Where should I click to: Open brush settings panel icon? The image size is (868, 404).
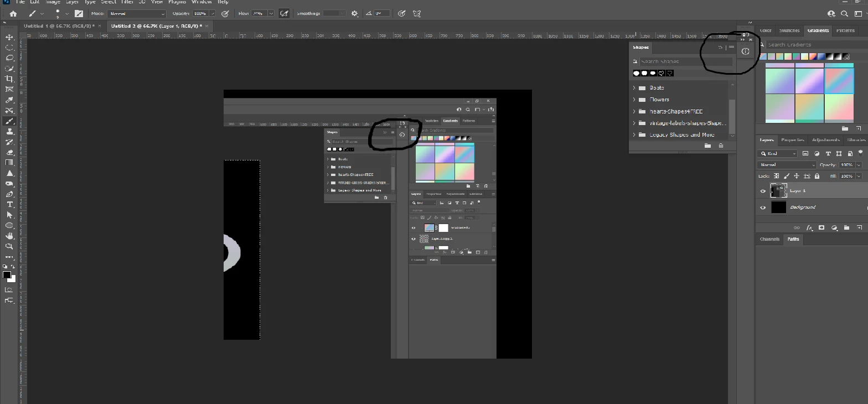[x=79, y=14]
